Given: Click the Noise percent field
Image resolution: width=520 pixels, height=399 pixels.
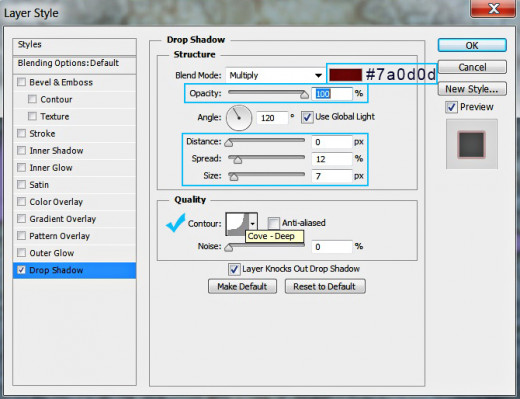Looking at the screenshot, I should pos(332,247).
